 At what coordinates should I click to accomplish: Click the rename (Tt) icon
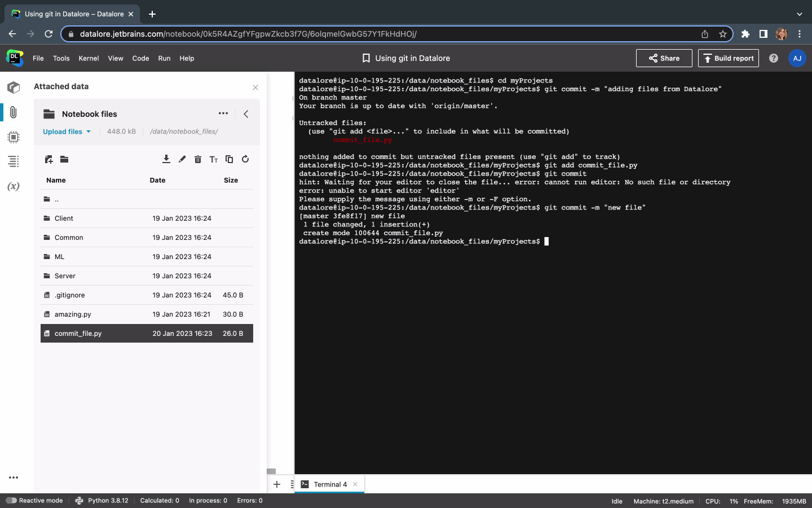point(214,159)
